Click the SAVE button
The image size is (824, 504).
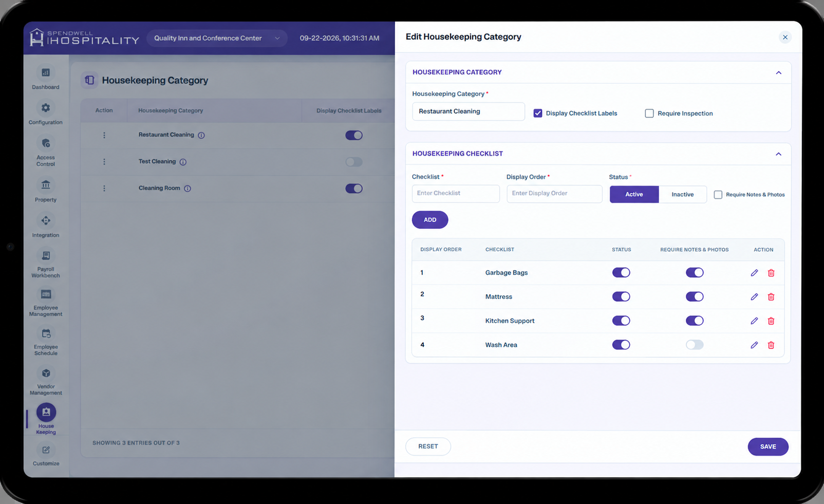[768, 446]
